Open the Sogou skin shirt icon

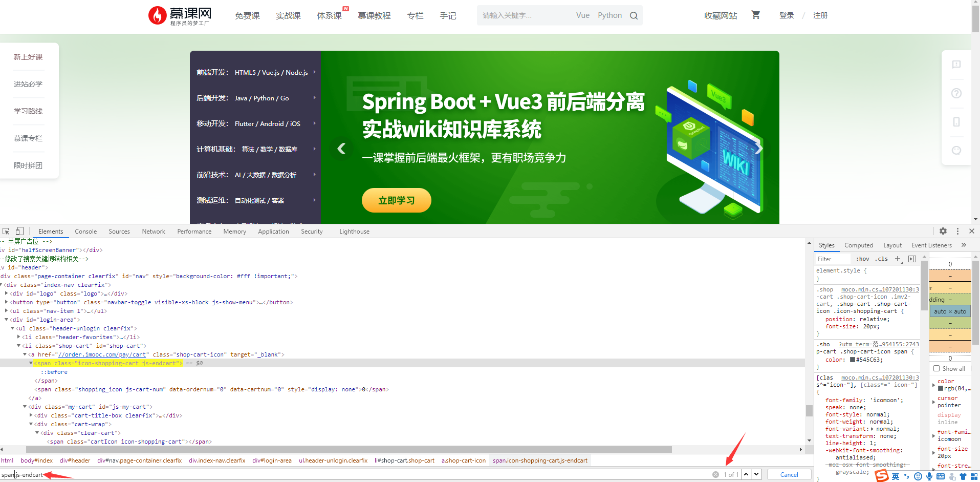(x=963, y=476)
